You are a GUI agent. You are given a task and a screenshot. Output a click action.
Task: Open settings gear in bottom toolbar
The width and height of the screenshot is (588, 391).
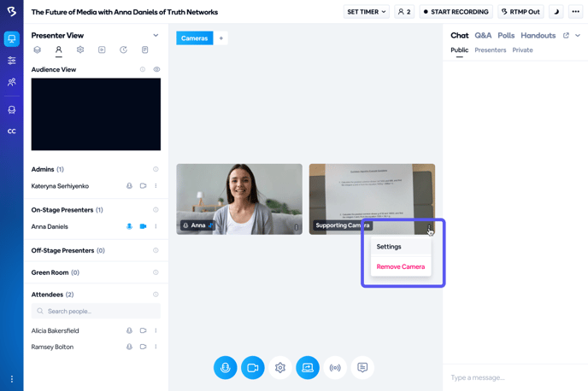[x=280, y=367]
